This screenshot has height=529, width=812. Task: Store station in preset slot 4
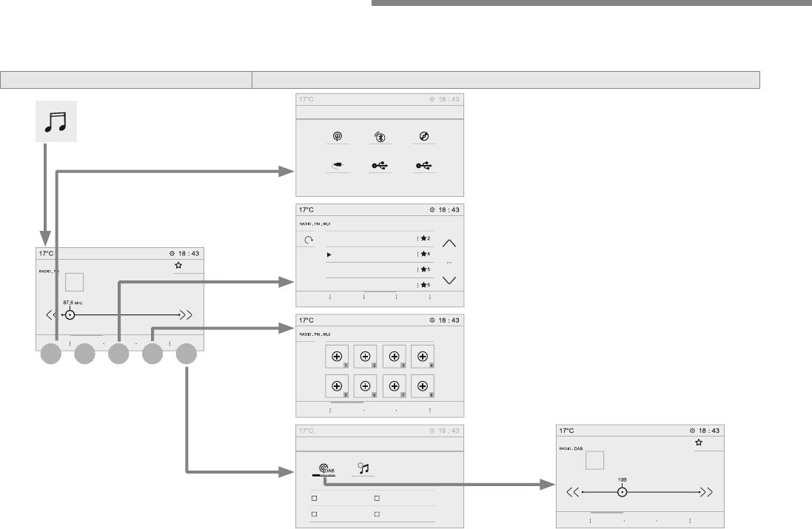423,357
